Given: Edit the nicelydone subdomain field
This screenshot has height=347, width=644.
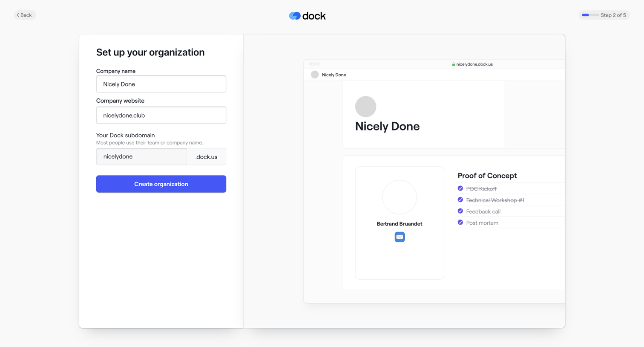Looking at the screenshot, I should pyautogui.click(x=141, y=156).
